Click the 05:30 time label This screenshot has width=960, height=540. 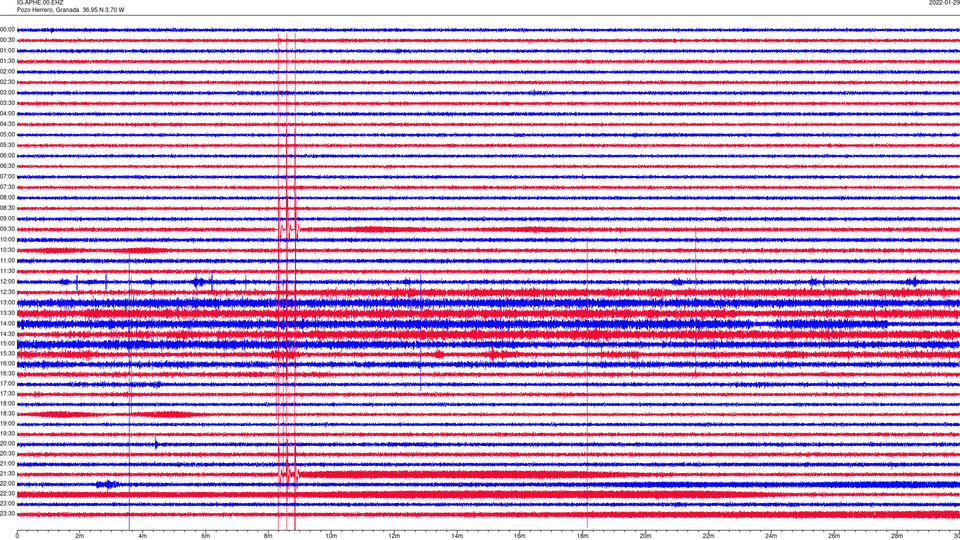click(8, 145)
